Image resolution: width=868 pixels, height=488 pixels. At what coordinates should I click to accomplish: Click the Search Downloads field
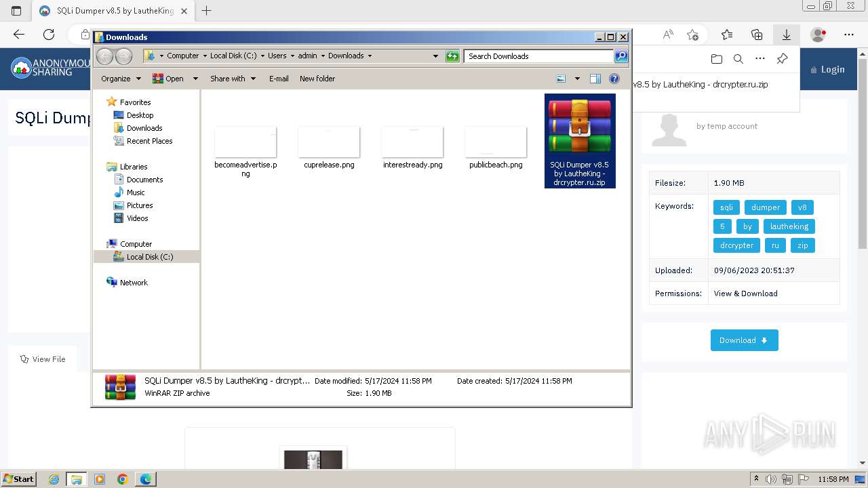[539, 56]
